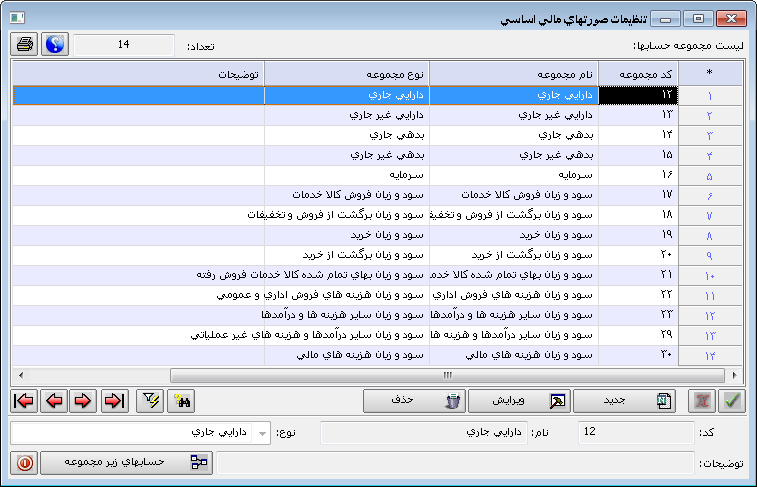757x487 pixels.
Task: Open حسابهاي زير مجموعه sub-accounts button
Action: point(126,462)
